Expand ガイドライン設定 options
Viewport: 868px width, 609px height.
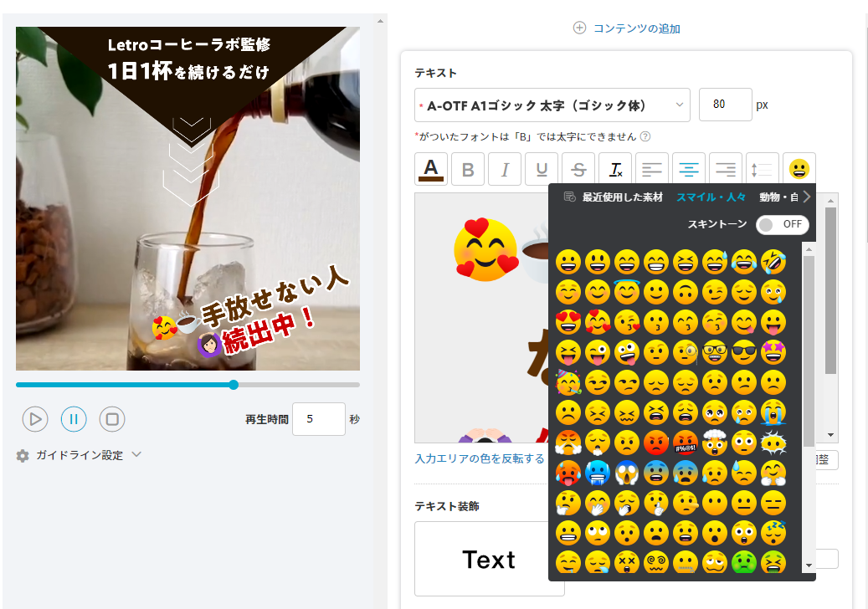point(80,455)
